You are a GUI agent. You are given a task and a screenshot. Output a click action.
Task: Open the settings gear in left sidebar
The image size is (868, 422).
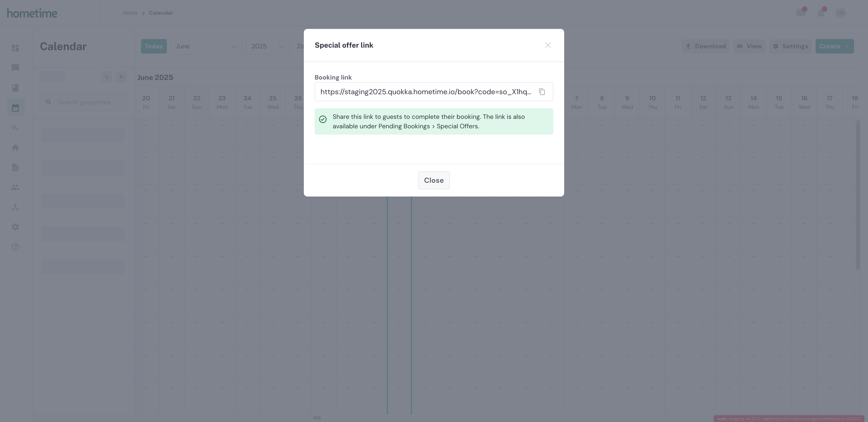coord(16,227)
